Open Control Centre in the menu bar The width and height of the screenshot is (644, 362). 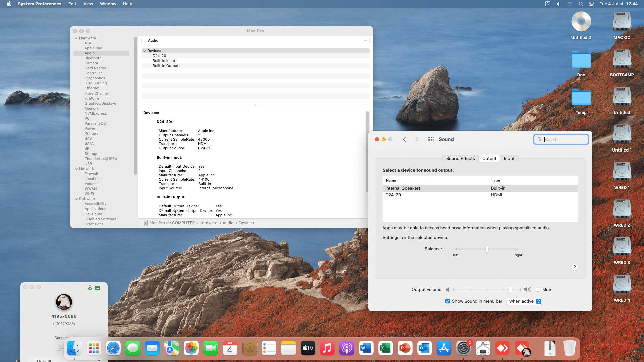click(x=592, y=4)
